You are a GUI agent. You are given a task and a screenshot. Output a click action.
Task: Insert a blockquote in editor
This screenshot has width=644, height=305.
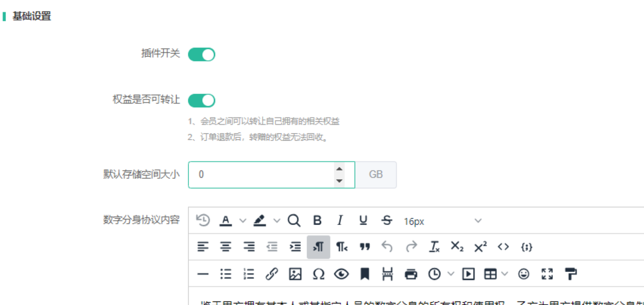click(x=364, y=247)
